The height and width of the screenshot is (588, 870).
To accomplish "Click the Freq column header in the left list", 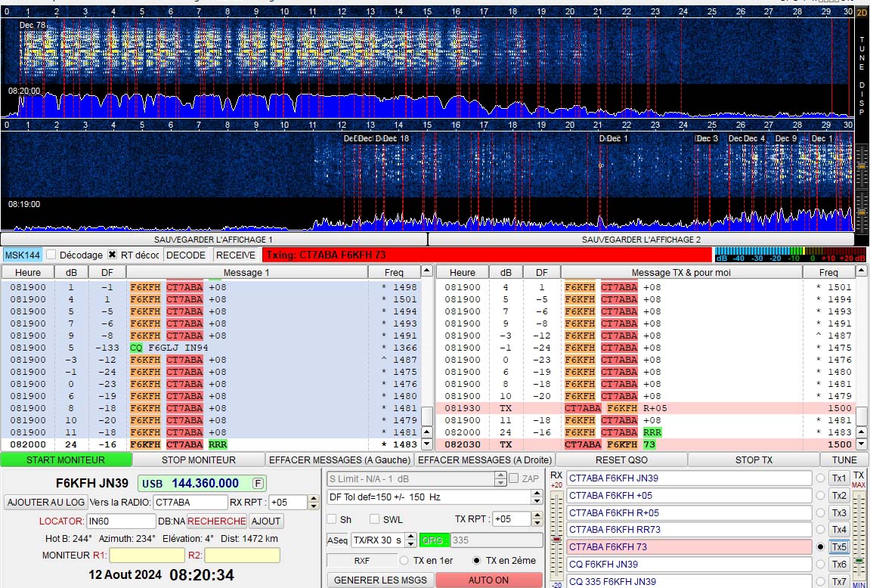I will coord(394,272).
